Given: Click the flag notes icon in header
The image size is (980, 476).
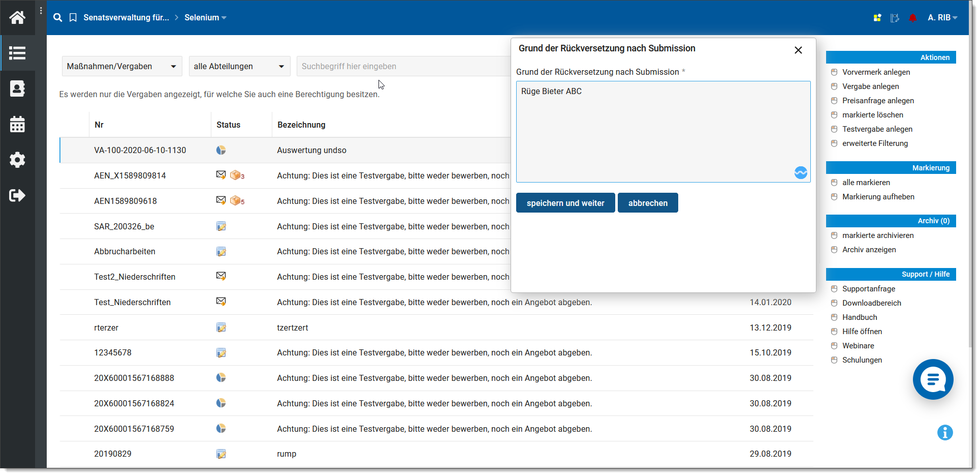Looking at the screenshot, I should [x=895, y=18].
